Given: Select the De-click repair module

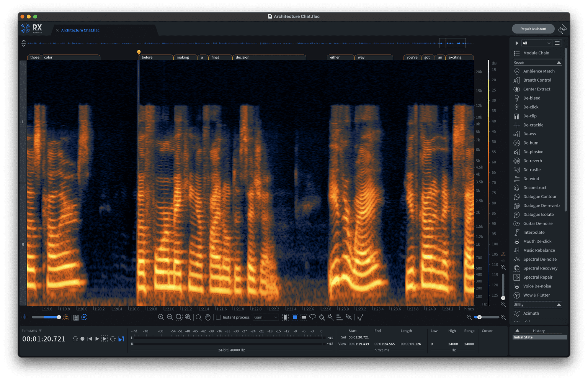Looking at the screenshot, I should 532,107.
